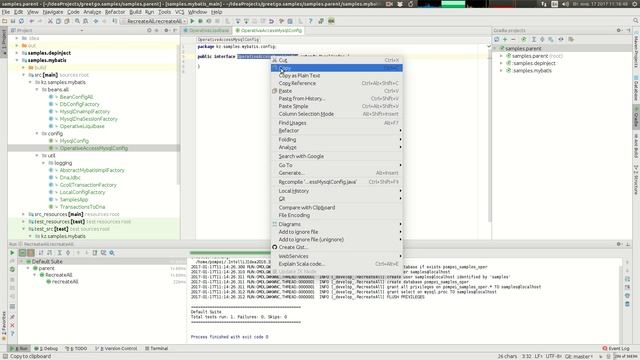Expand :samples.depinject in Gradle projects tree
640x360 pixels.
502,63
